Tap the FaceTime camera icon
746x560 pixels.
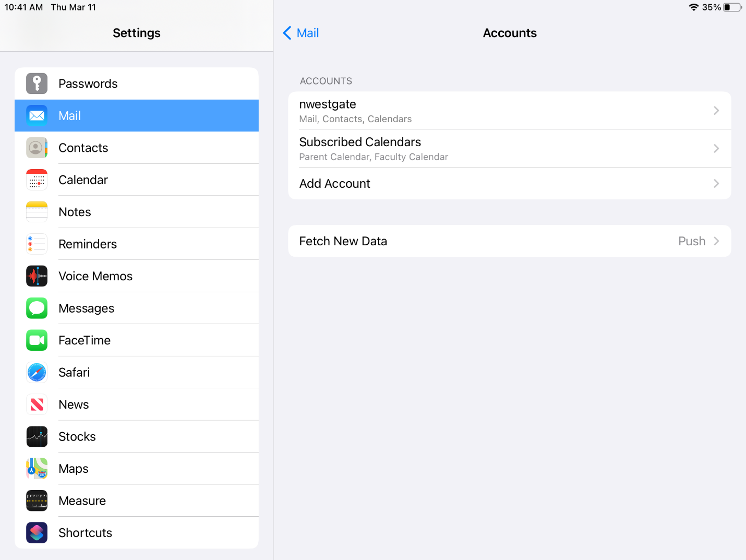coord(37,340)
